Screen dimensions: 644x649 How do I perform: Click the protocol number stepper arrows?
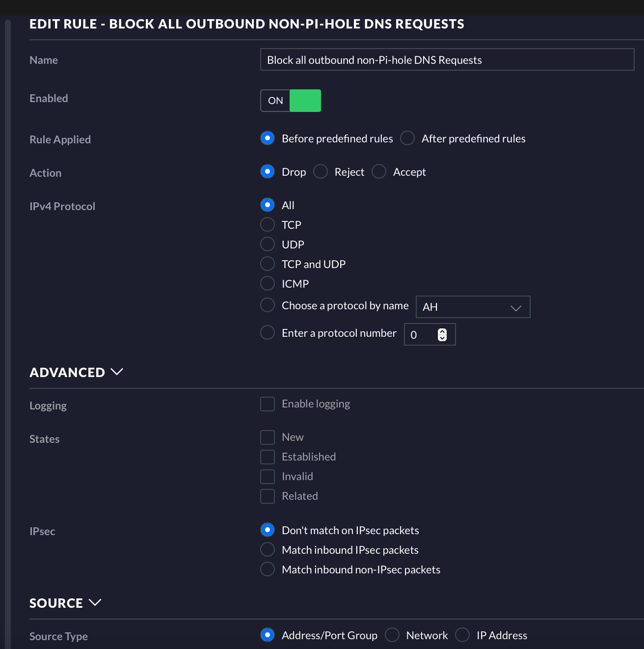(442, 334)
